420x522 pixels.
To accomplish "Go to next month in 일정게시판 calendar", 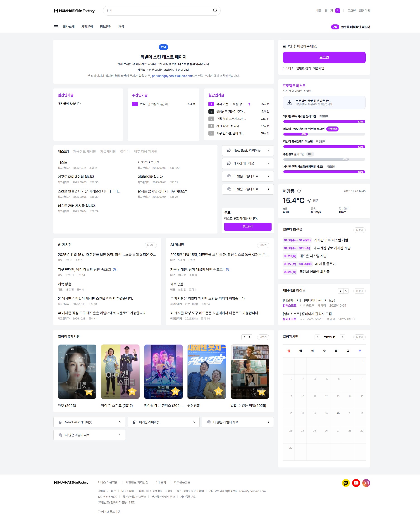I will tap(342, 337).
